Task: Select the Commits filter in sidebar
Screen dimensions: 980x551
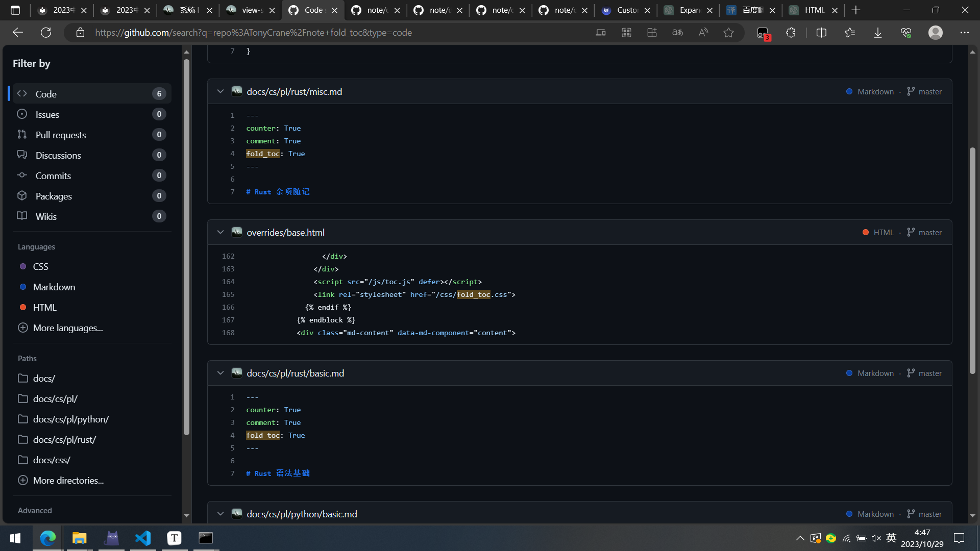Action: tap(53, 176)
